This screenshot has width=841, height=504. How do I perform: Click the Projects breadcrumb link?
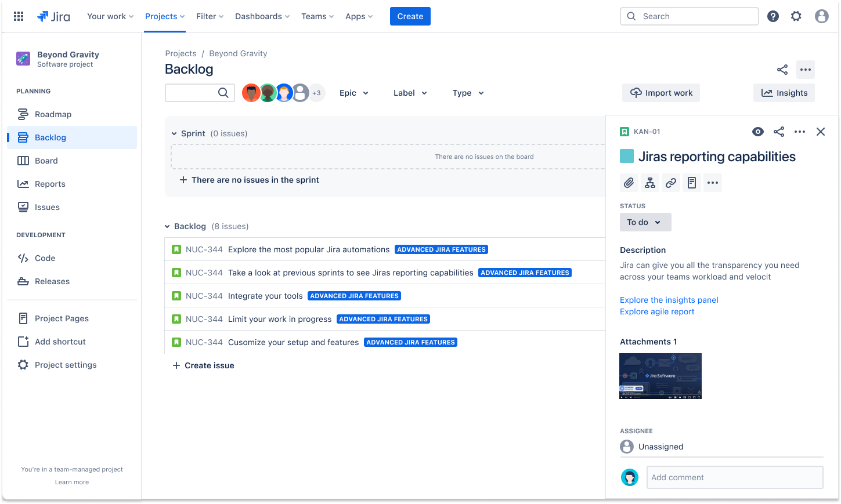coord(181,53)
